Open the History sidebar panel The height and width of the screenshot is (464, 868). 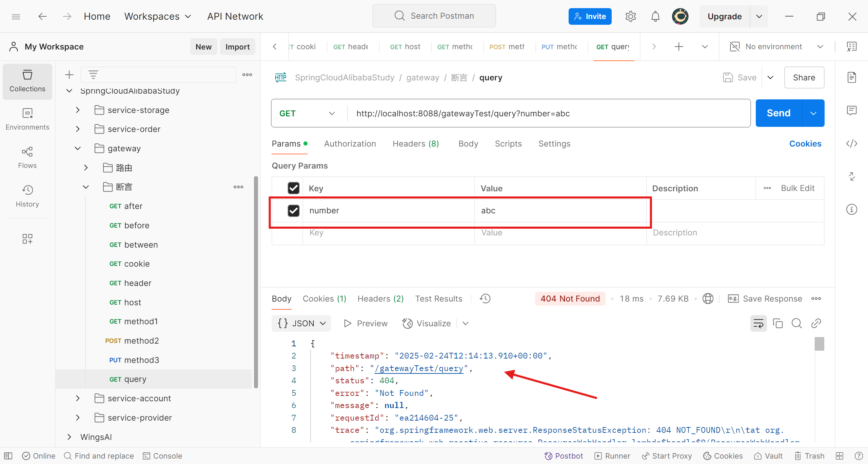[x=27, y=196]
